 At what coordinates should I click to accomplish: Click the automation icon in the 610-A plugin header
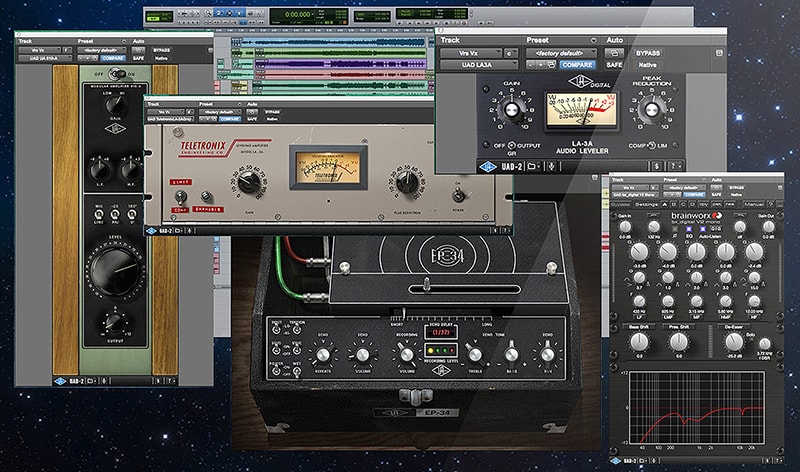(x=138, y=50)
